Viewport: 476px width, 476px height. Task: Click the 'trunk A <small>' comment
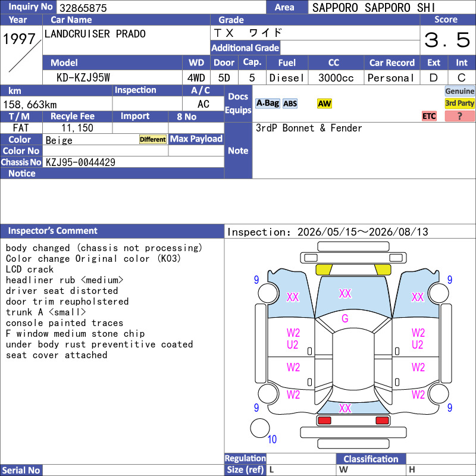point(46,312)
